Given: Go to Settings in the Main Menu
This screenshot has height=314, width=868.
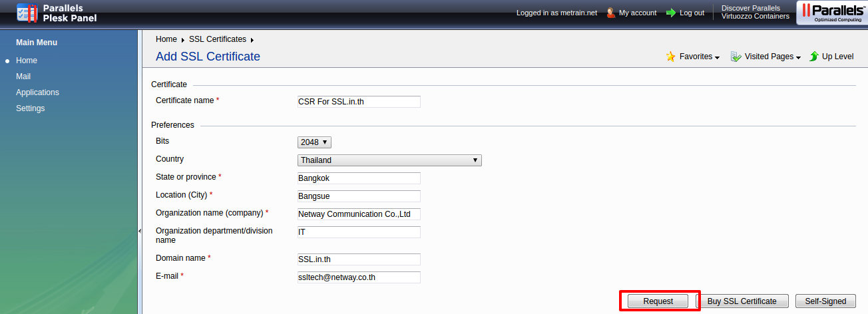Looking at the screenshot, I should point(31,108).
